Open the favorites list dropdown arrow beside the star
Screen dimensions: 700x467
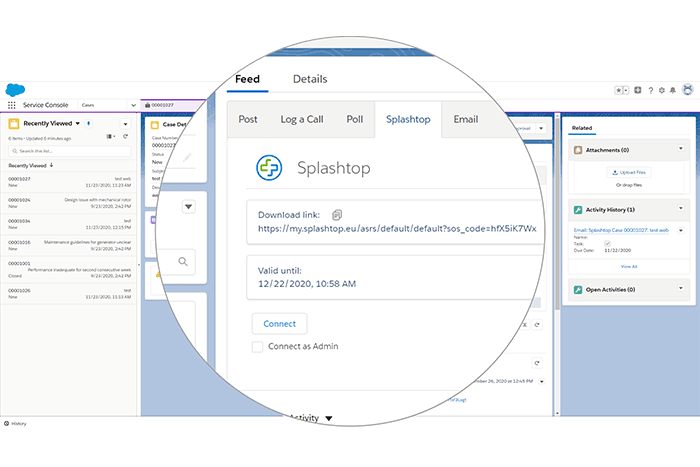(626, 90)
